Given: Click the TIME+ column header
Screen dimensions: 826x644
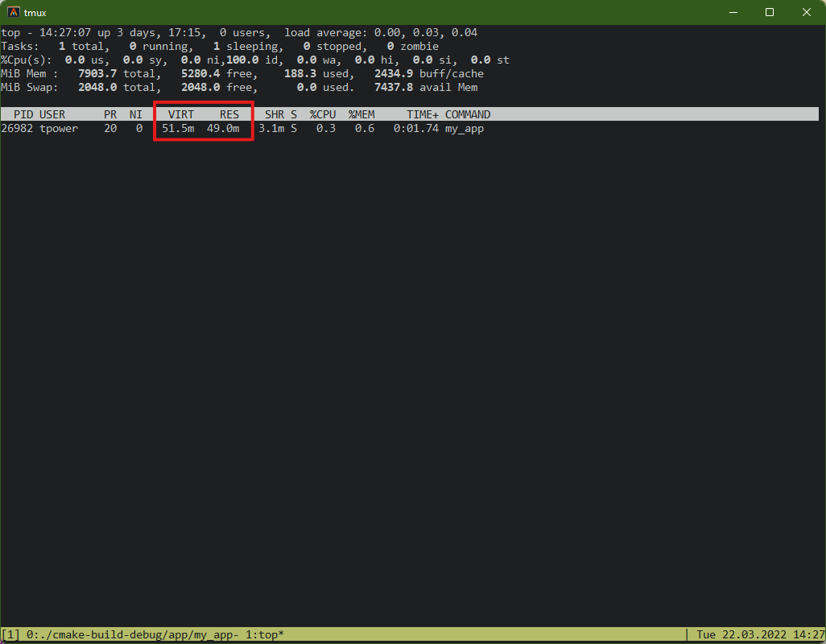Looking at the screenshot, I should coord(422,114).
